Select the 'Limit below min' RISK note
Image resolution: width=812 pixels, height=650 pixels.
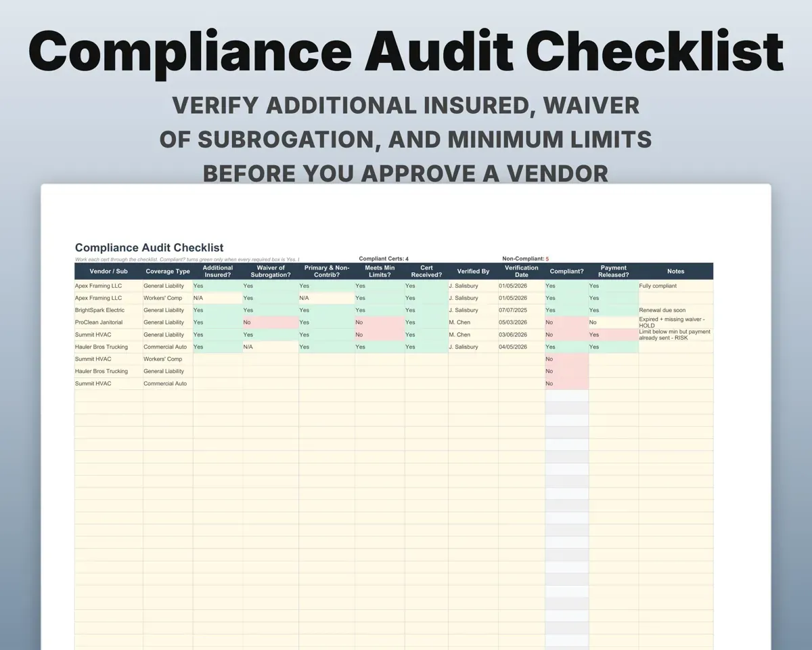tap(676, 334)
